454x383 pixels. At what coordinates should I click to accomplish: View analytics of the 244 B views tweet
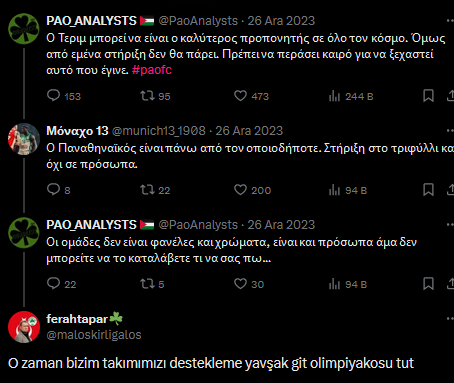351,96
